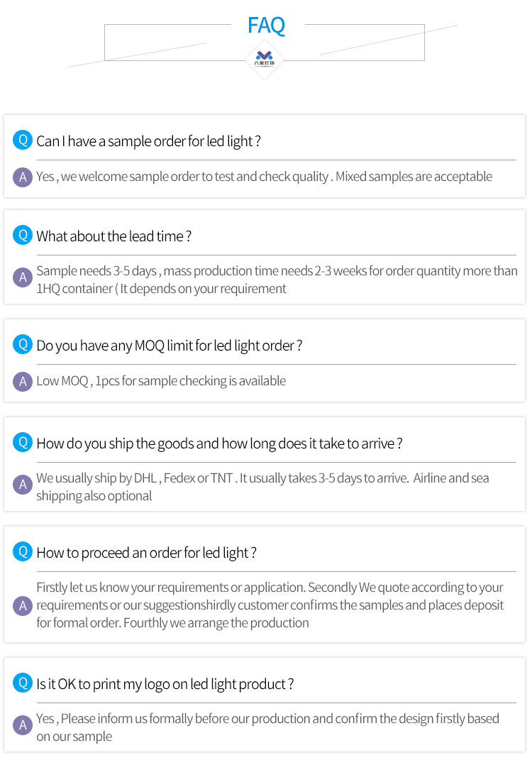This screenshot has height=782, width=532.
Task: Click the FAQ heading text
Action: pyautogui.click(x=266, y=25)
